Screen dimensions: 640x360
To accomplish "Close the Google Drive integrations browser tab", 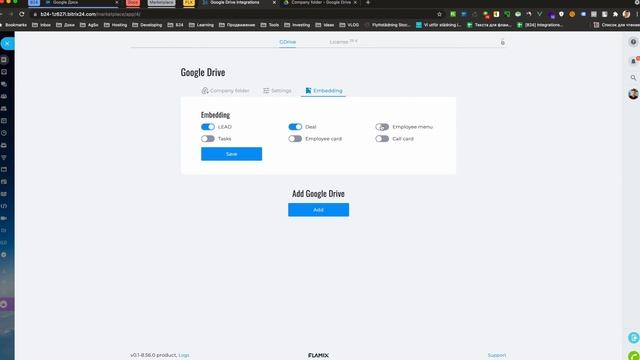I will pyautogui.click(x=274, y=2).
